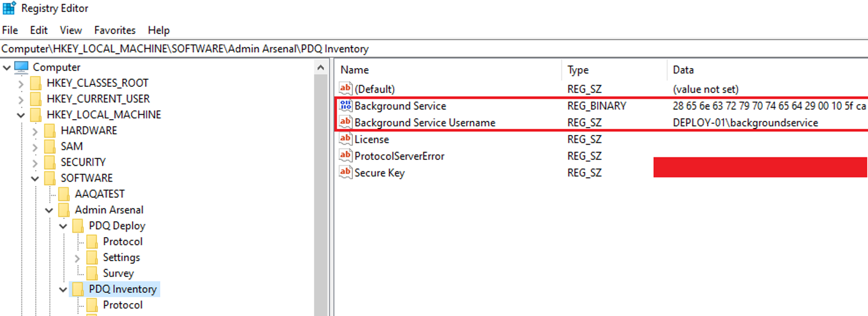This screenshot has width=868, height=316.
Task: Select the Computer tree node
Action: point(57,67)
